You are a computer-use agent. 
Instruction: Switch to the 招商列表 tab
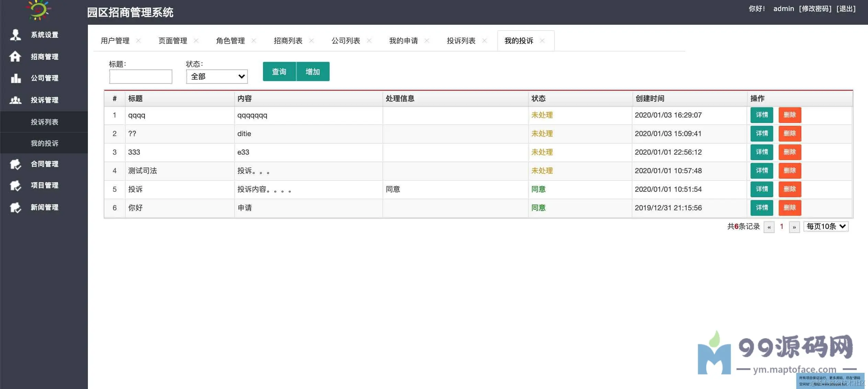pos(288,41)
